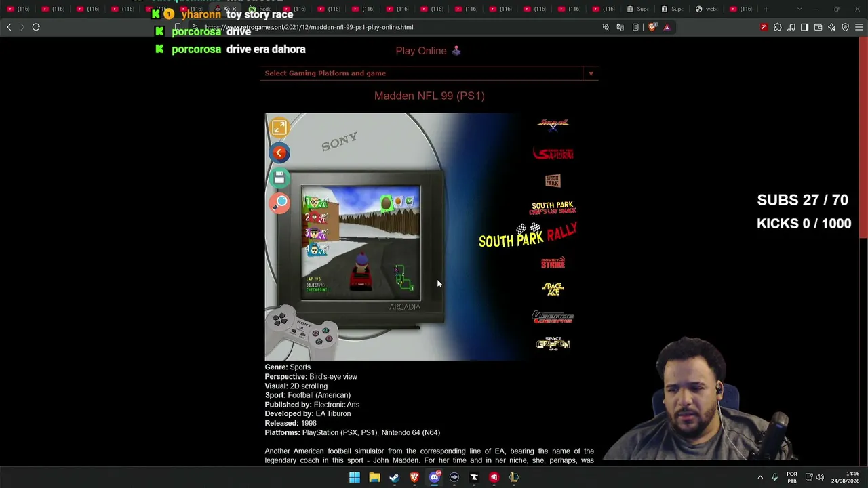The image size is (868, 488).
Task: Click the browser address bar URL
Action: pyautogui.click(x=309, y=27)
